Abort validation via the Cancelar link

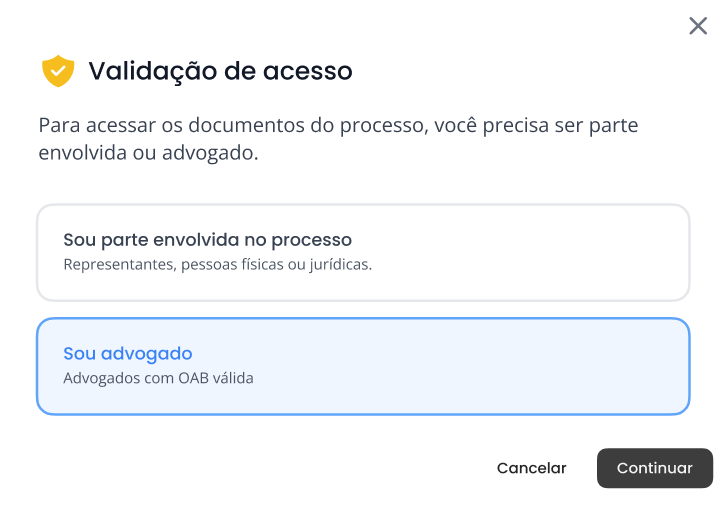[x=531, y=468]
